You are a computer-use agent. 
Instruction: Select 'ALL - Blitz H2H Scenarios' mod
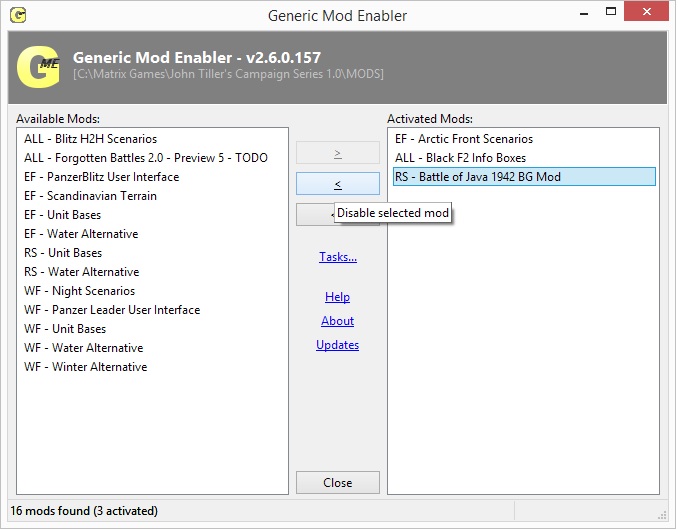90,139
